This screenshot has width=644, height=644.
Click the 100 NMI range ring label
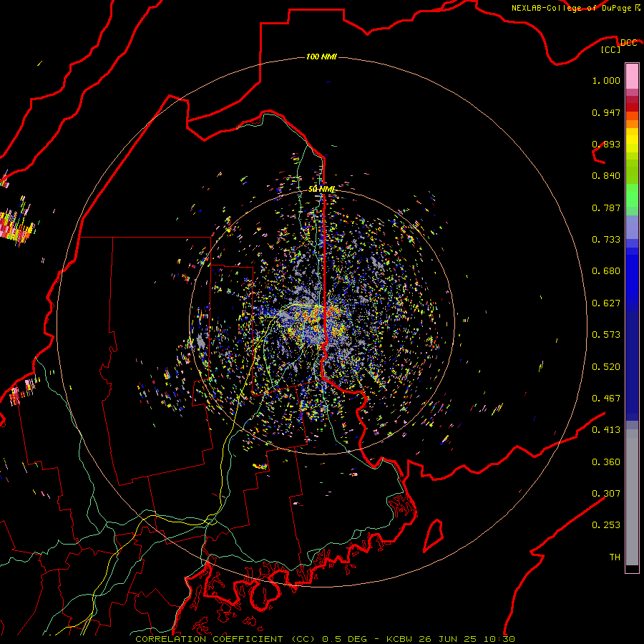click(x=321, y=57)
